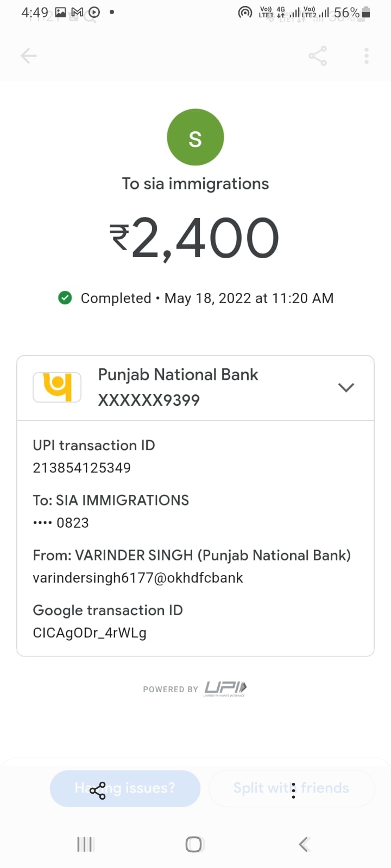Tap the ₹2,400 payment amount
The image size is (391, 868).
[x=195, y=239]
